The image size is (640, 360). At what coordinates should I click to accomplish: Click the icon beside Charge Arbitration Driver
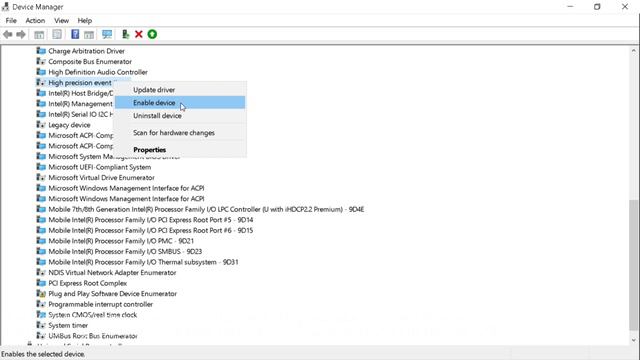tap(41, 51)
